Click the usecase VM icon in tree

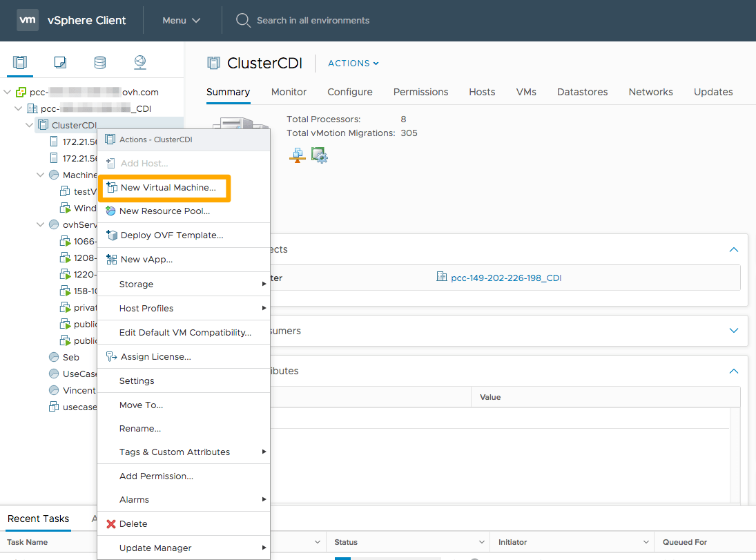pyautogui.click(x=54, y=407)
